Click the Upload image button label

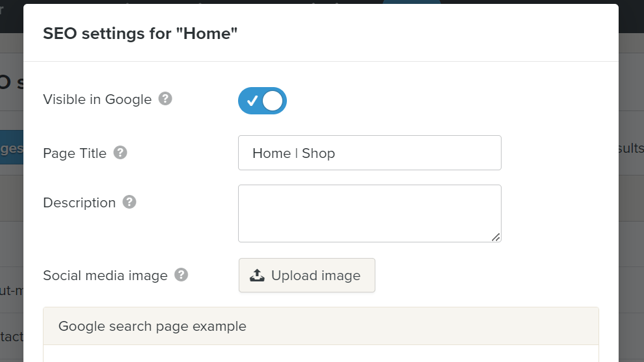pyautogui.click(x=316, y=276)
